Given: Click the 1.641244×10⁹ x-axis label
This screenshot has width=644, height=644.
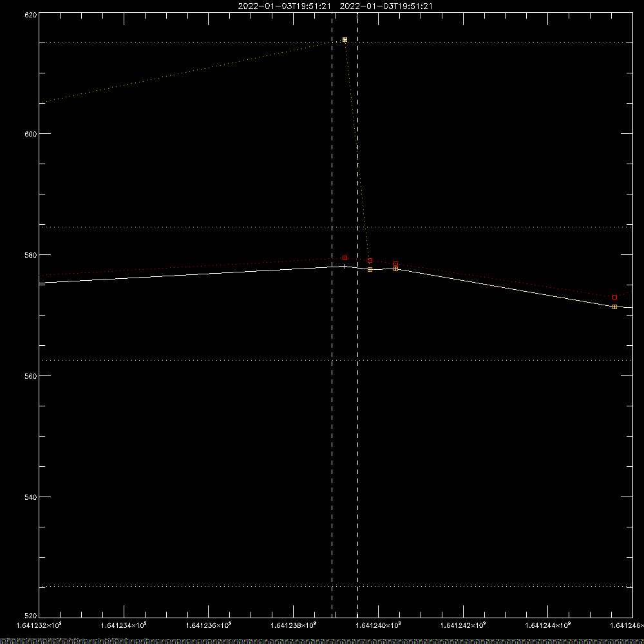Looking at the screenshot, I should 548,625.
